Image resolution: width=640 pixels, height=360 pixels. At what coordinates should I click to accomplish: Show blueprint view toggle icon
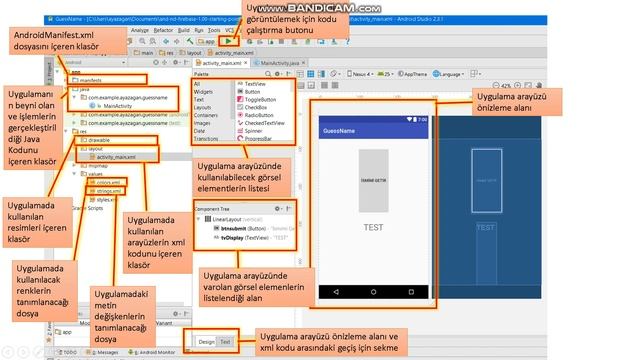(311, 74)
